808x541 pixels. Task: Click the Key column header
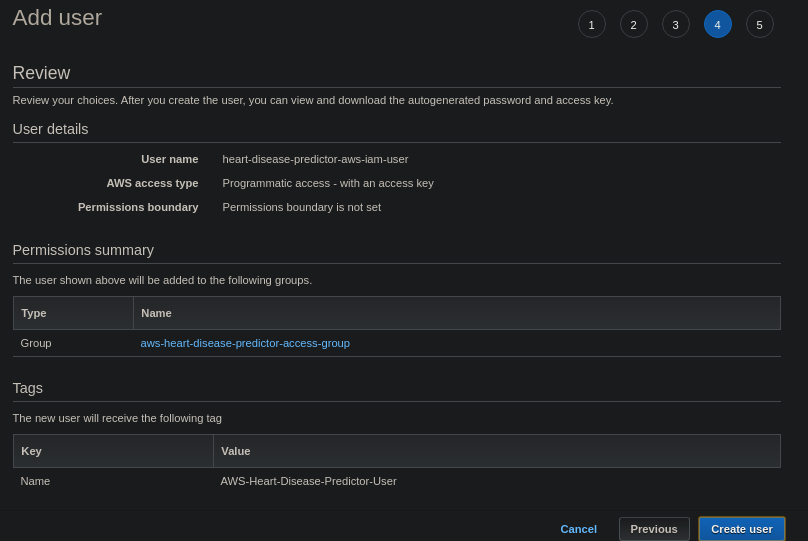pyautogui.click(x=31, y=451)
